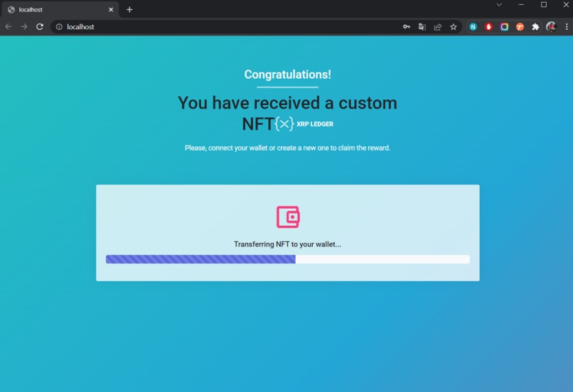View site information icon in address bar
This screenshot has height=392, width=573.
(x=59, y=27)
